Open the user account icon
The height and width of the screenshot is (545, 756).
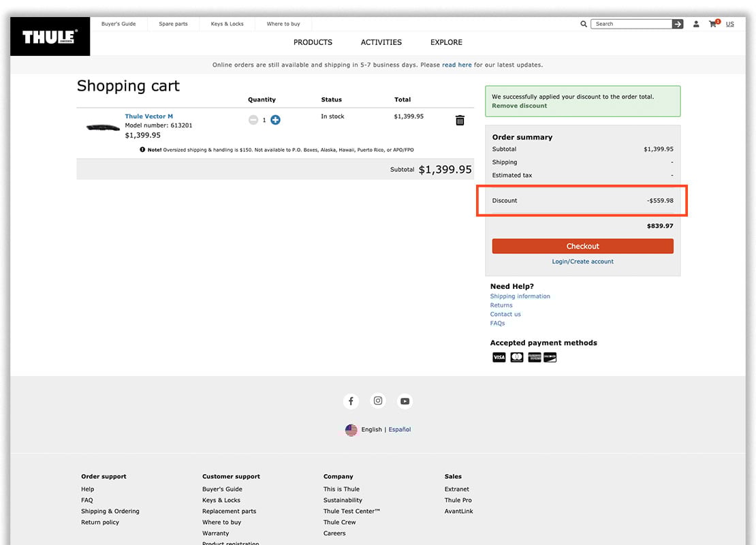(696, 24)
